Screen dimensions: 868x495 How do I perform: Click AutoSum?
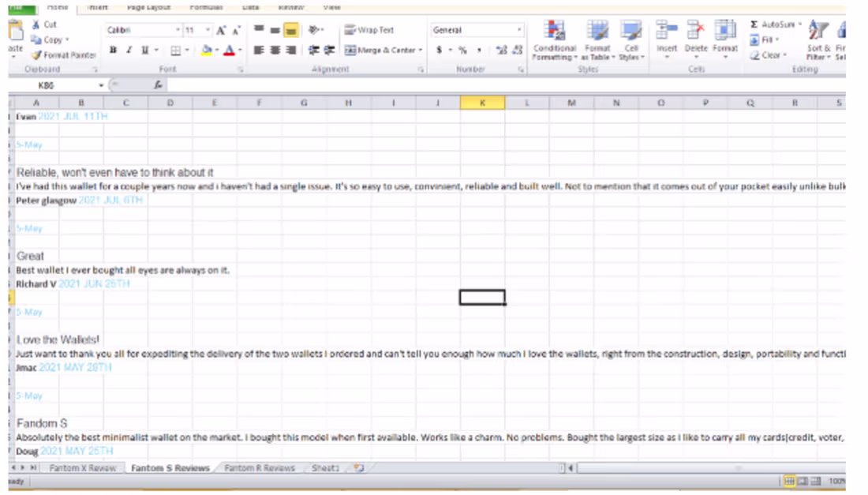pos(773,24)
